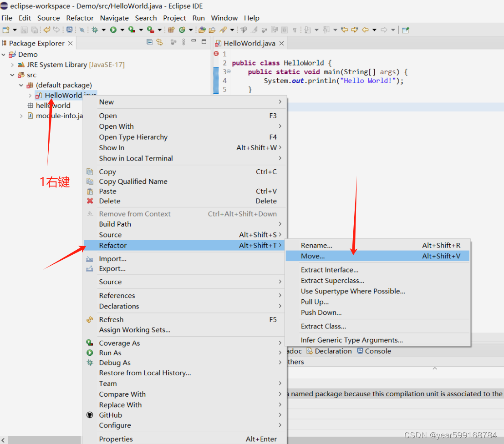Collapse All in Package Explorer toolbar
The image size is (504, 444).
pos(149,42)
